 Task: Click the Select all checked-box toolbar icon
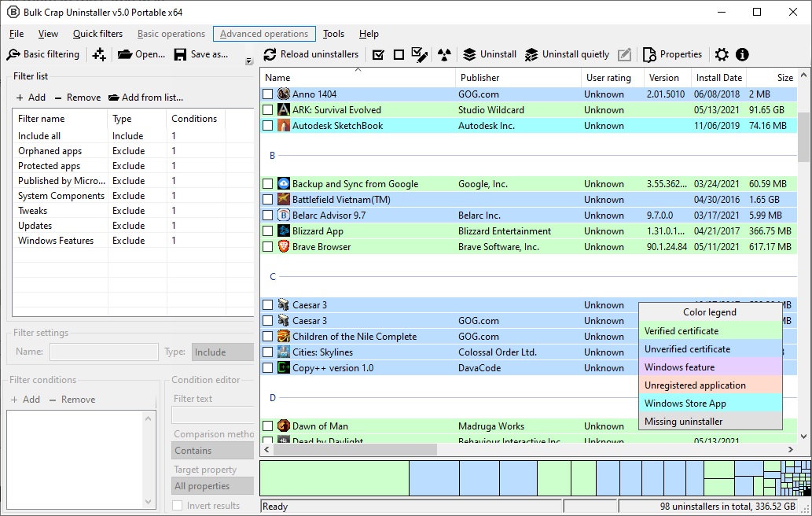click(x=379, y=54)
